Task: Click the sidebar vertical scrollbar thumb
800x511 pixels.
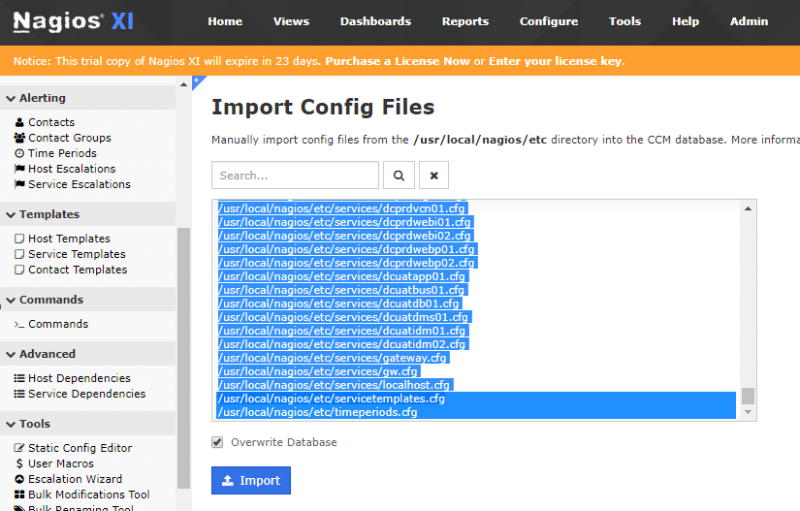Action: (x=184, y=358)
